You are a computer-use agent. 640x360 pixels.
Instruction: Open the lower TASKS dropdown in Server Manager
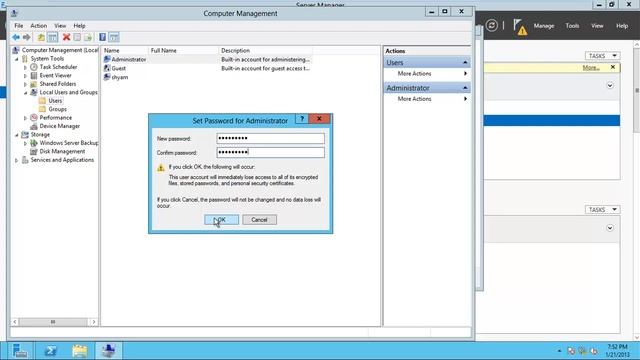602,209
